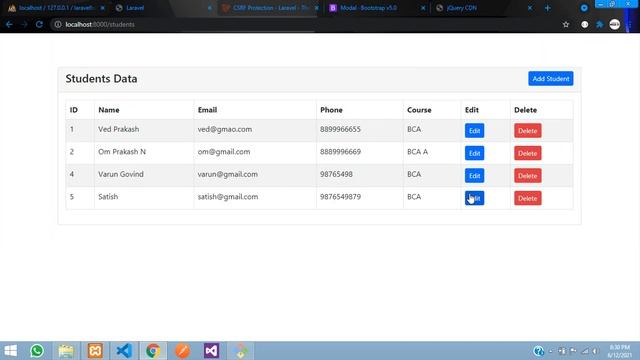This screenshot has width=640, height=360.
Task: Bookmark this page with star icon
Action: pyautogui.click(x=566, y=24)
